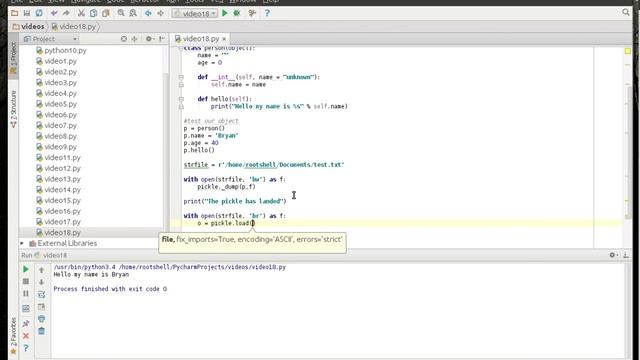Click the Synchronize refresh icon in toolbar
Image resolution: width=640 pixels, height=360 pixels.
click(39, 13)
